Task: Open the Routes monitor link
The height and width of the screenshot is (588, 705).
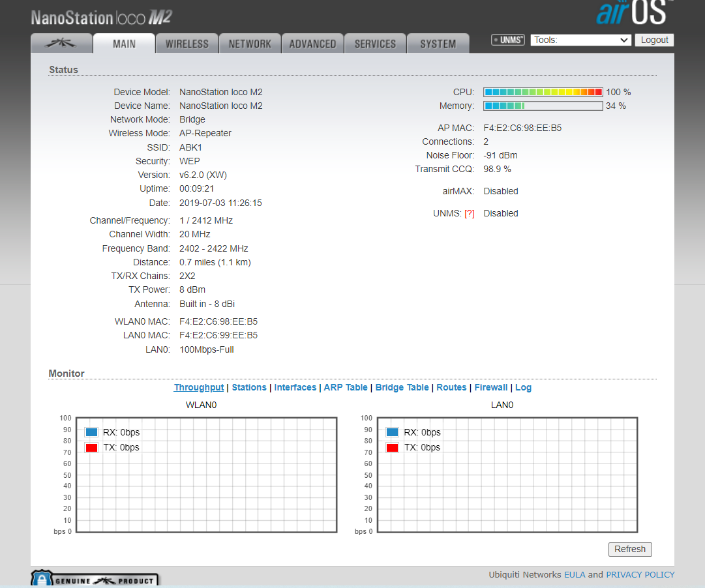Action: click(451, 387)
